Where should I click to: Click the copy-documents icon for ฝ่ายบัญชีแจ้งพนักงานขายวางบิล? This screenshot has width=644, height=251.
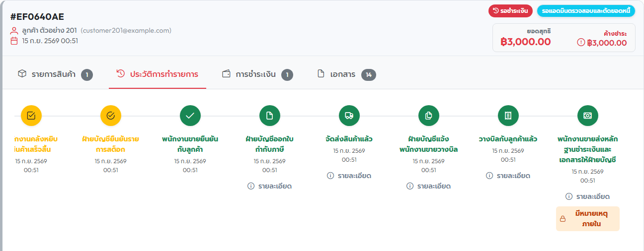(x=429, y=116)
